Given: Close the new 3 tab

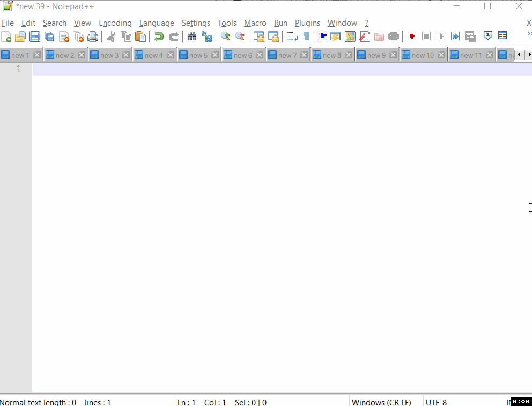Looking at the screenshot, I should coord(126,54).
